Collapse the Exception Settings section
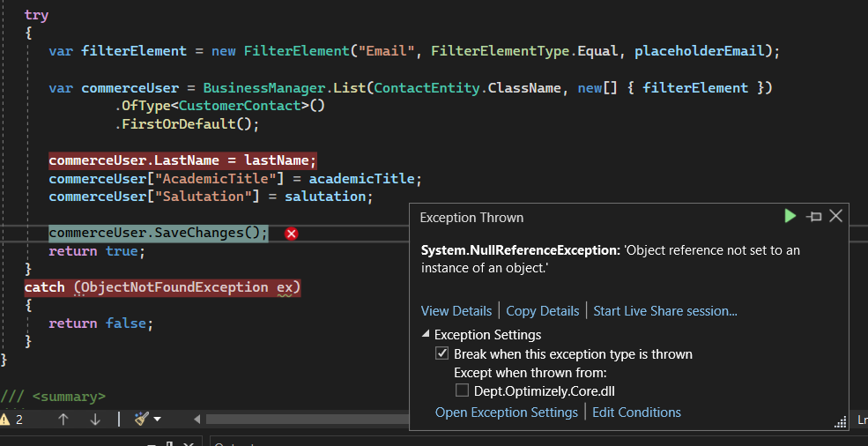 click(427, 335)
